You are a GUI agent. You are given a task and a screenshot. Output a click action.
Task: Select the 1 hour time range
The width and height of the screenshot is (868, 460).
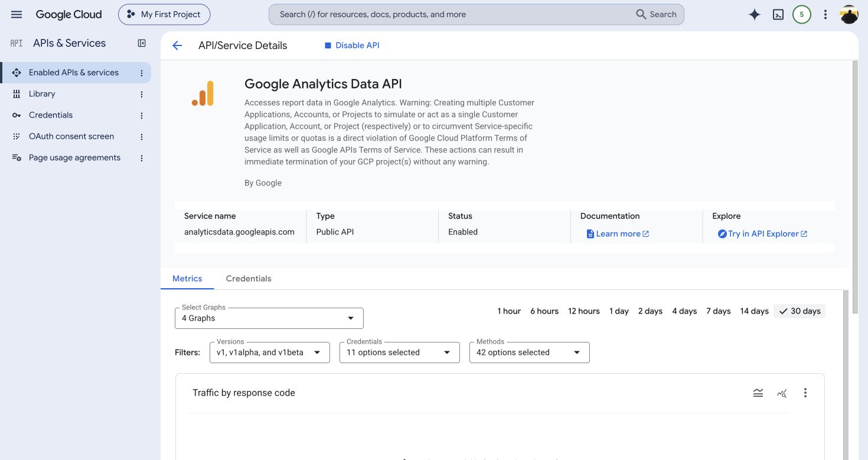(509, 311)
